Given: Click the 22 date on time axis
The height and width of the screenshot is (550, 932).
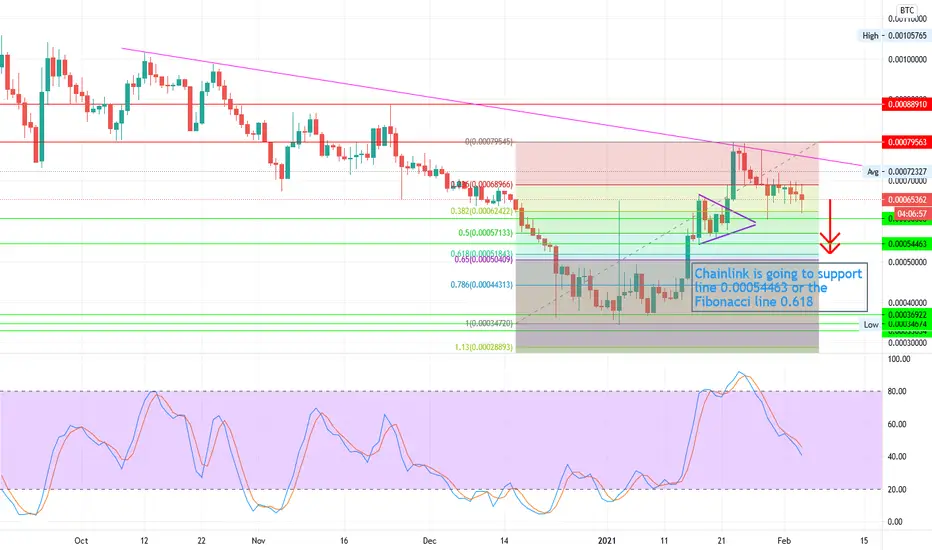Looking at the screenshot, I should point(201,540).
